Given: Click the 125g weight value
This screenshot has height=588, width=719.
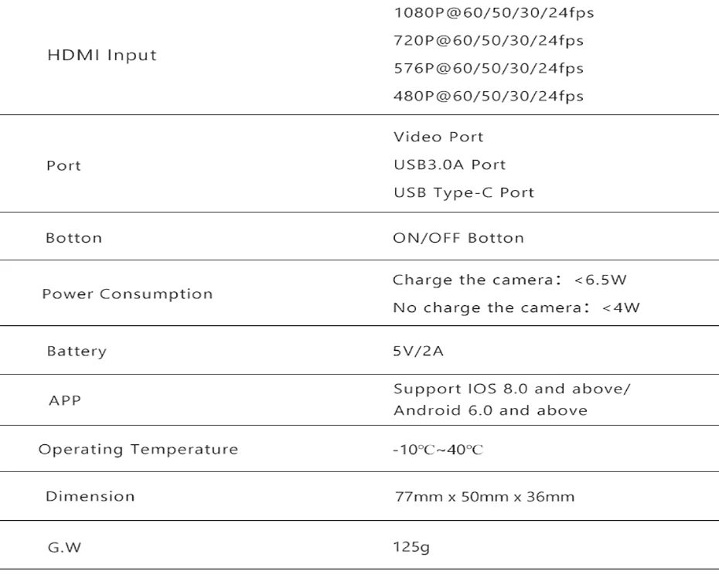Looking at the screenshot, I should pos(411,547).
